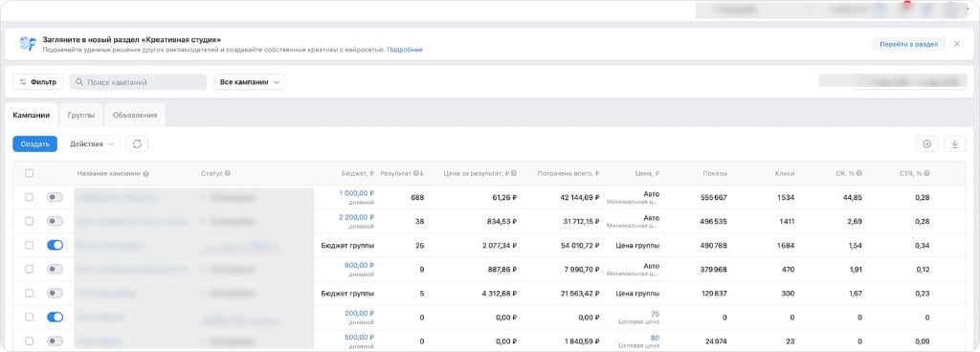The image size is (980, 352).
Task: Enable the campaign toggle with 1 000,00 ₽ budget
Action: tap(55, 197)
